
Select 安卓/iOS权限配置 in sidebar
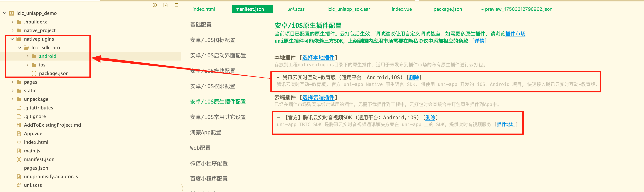tap(213, 87)
